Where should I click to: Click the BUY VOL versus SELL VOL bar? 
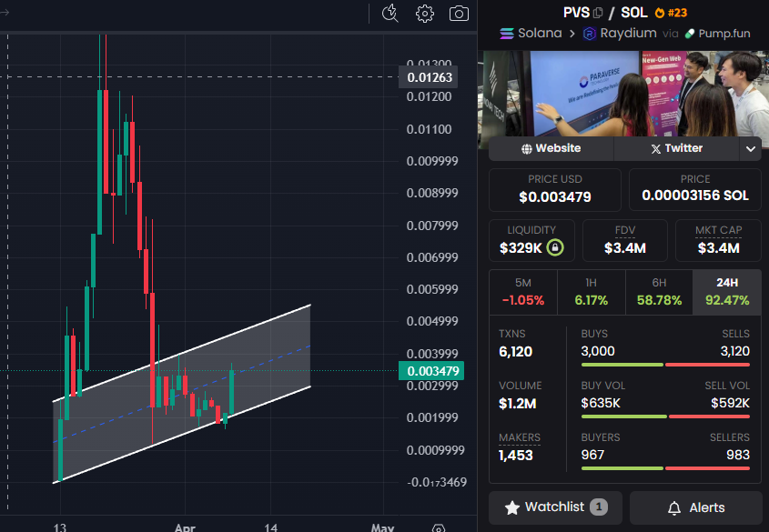pyautogui.click(x=665, y=417)
